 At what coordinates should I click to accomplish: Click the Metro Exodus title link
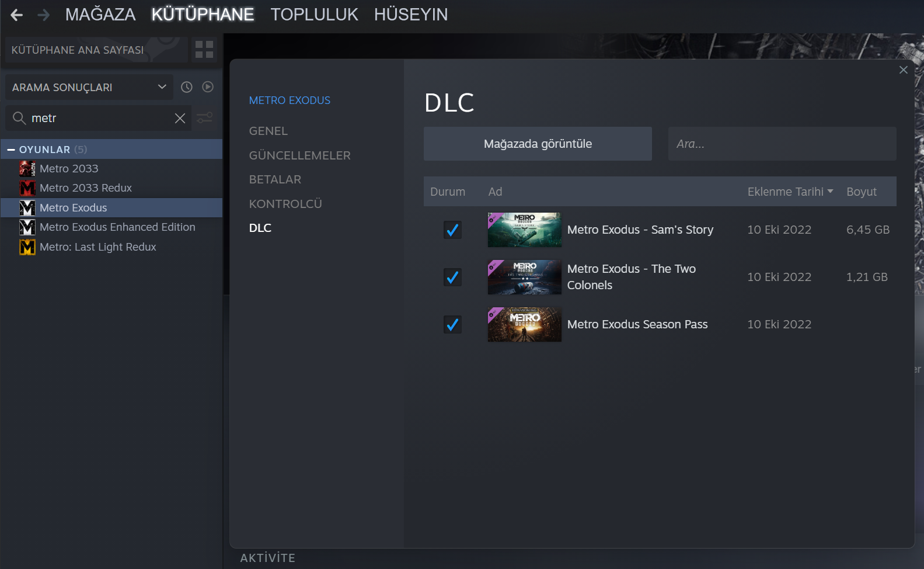pyautogui.click(x=290, y=100)
